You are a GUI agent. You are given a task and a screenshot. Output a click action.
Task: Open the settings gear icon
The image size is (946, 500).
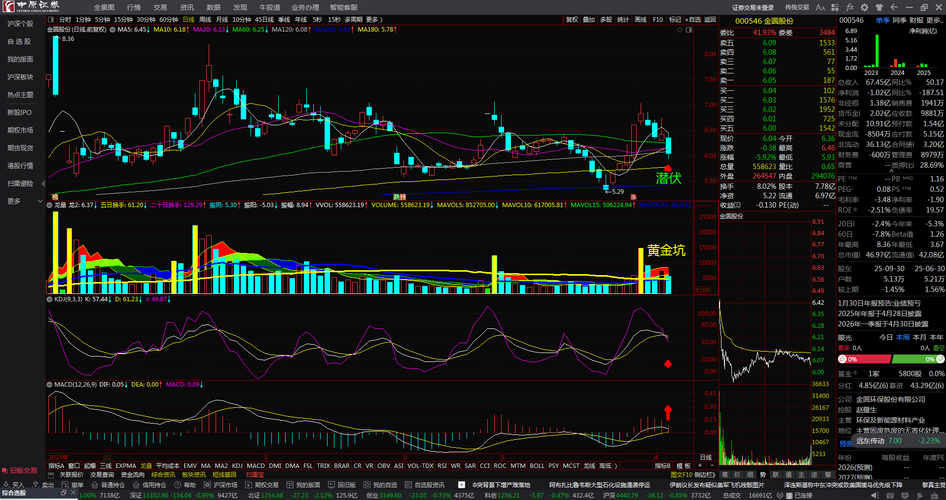pos(865,7)
